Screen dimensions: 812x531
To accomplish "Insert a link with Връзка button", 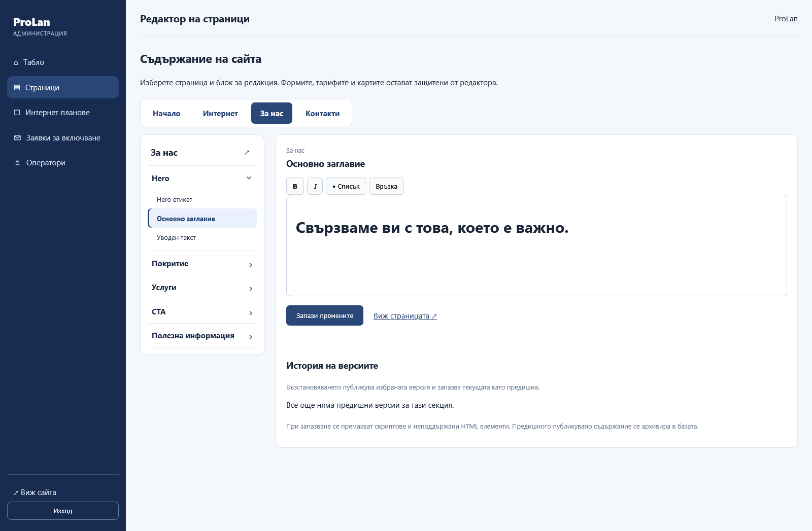I will point(387,186).
